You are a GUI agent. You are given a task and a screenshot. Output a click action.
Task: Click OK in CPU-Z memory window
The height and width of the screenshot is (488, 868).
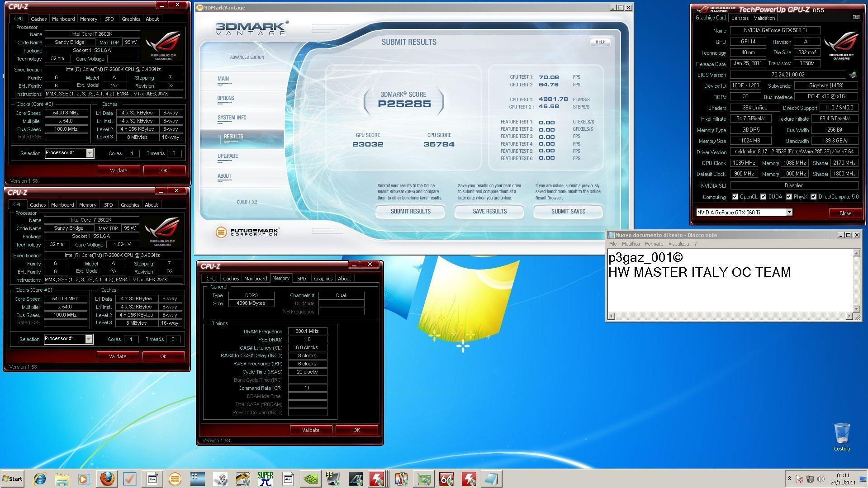point(356,430)
